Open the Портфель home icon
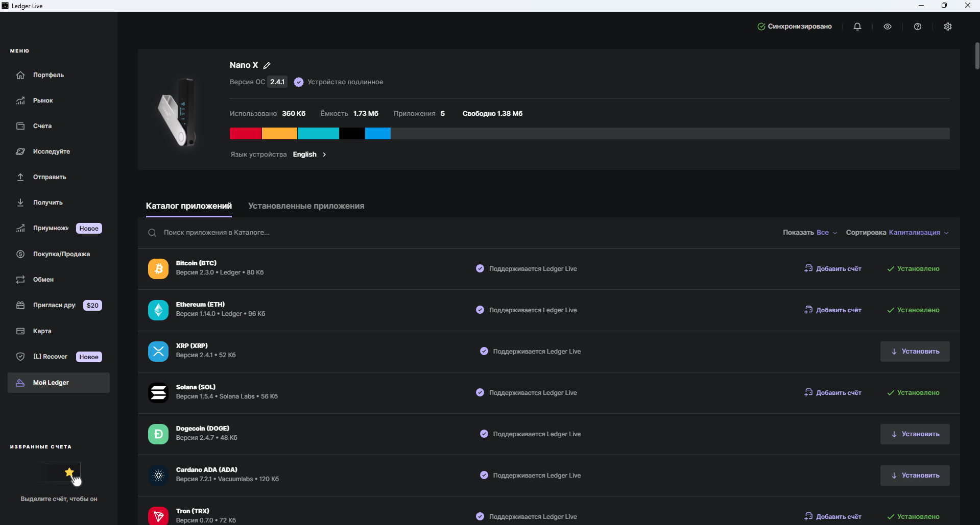Screen dimensions: 980x525 tap(20, 75)
